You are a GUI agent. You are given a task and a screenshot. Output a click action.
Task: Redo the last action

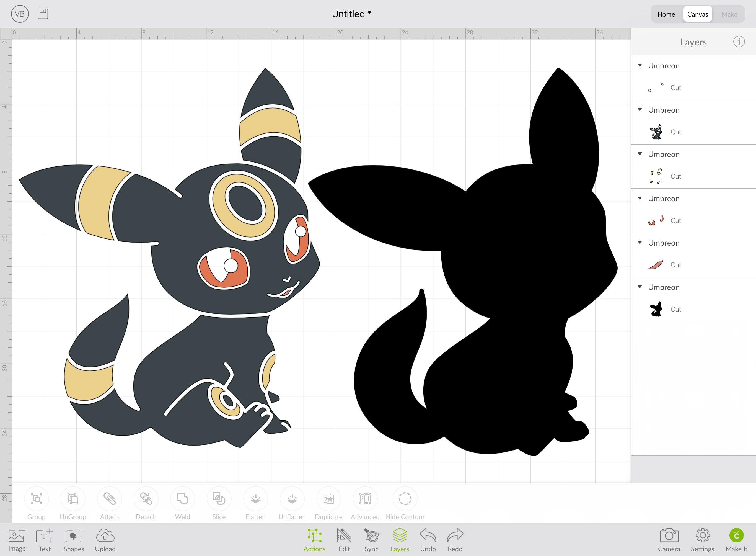(x=455, y=540)
